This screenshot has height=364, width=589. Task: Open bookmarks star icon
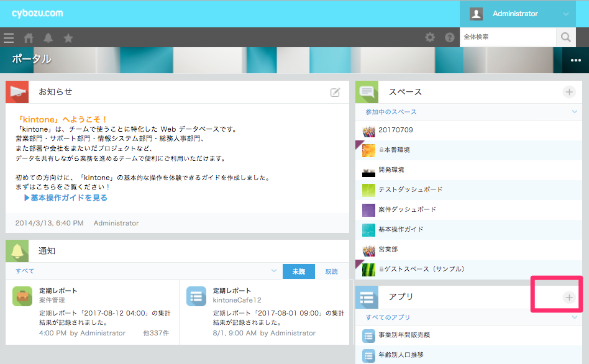point(68,37)
